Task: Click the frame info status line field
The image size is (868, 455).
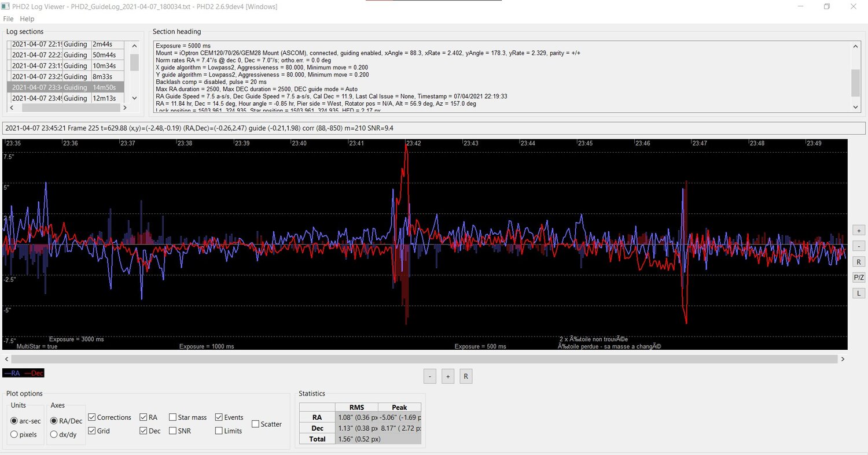Action: click(434, 128)
